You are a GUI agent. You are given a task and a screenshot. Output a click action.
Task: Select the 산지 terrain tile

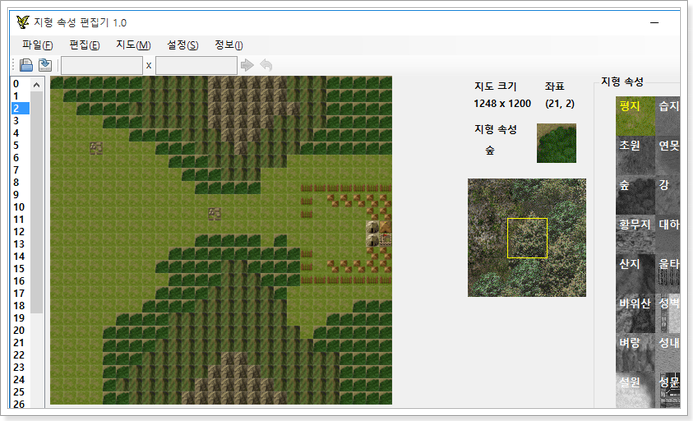[x=635, y=273]
